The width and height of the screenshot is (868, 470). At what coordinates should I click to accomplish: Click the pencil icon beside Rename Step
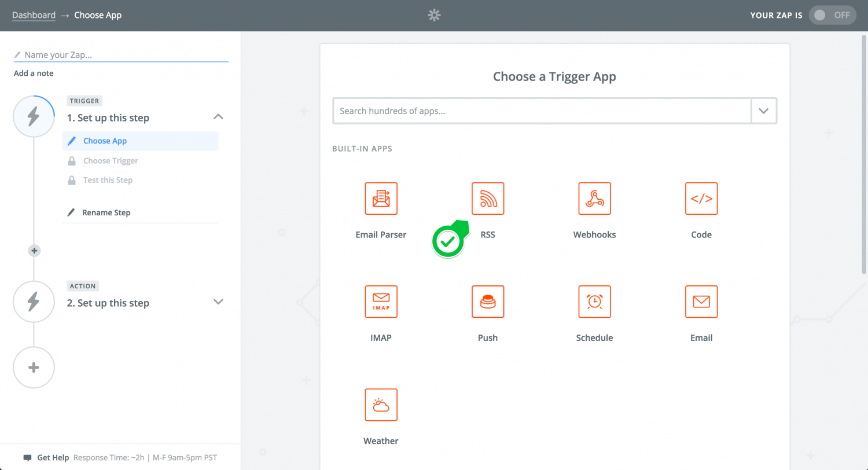click(71, 212)
